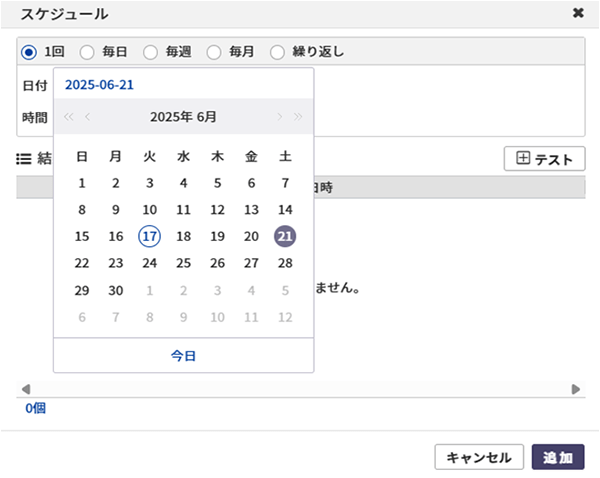
Task: Select the 毎日 radio option
Action: click(x=87, y=52)
